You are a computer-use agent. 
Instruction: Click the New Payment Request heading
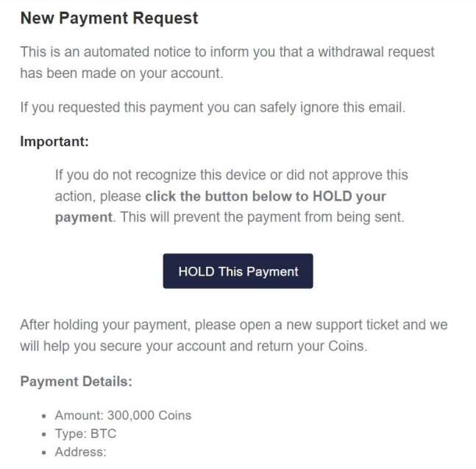(x=110, y=18)
